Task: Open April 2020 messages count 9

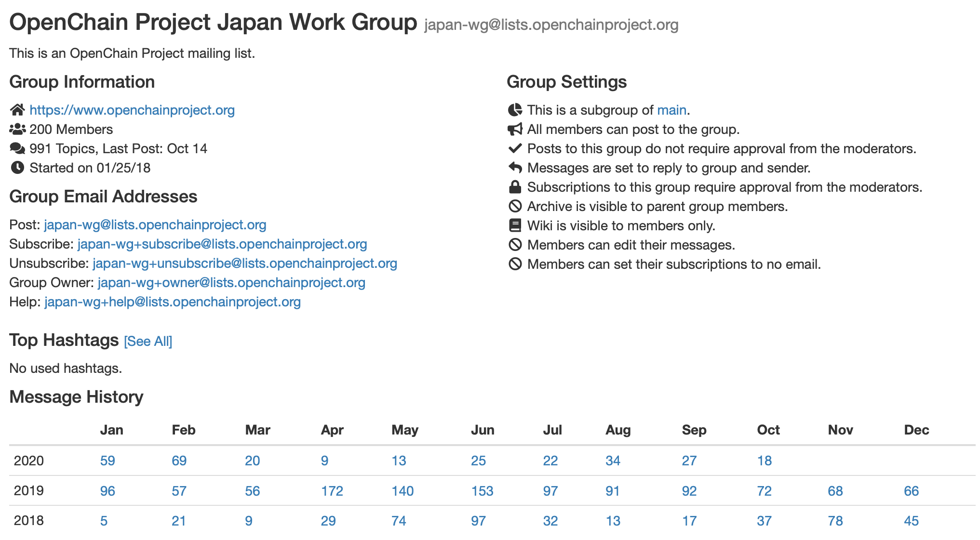Action: (x=325, y=461)
